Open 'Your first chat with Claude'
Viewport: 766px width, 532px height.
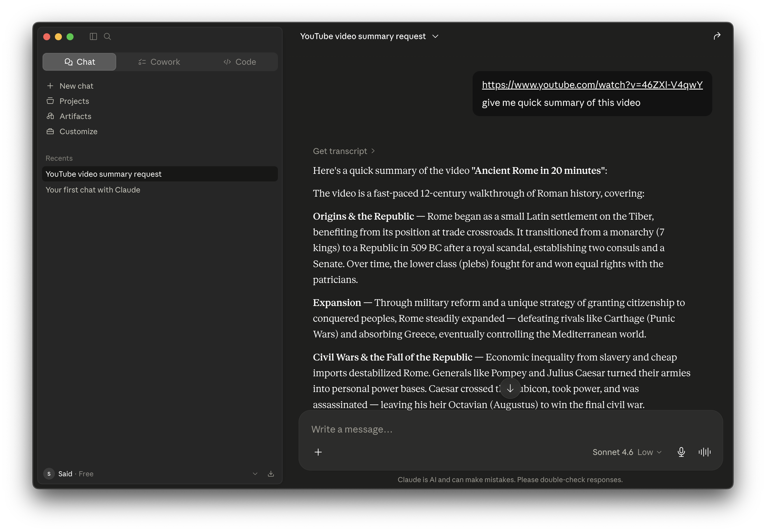click(160, 190)
